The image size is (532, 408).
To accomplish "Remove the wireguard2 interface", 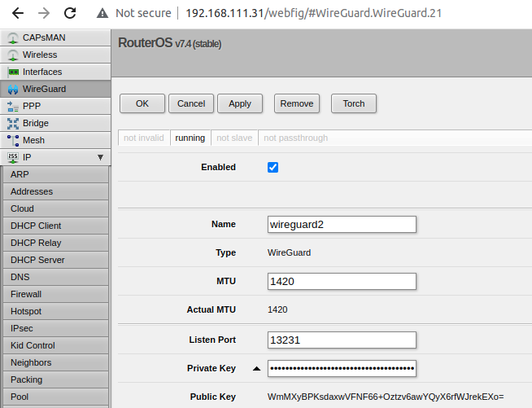I will 297,103.
